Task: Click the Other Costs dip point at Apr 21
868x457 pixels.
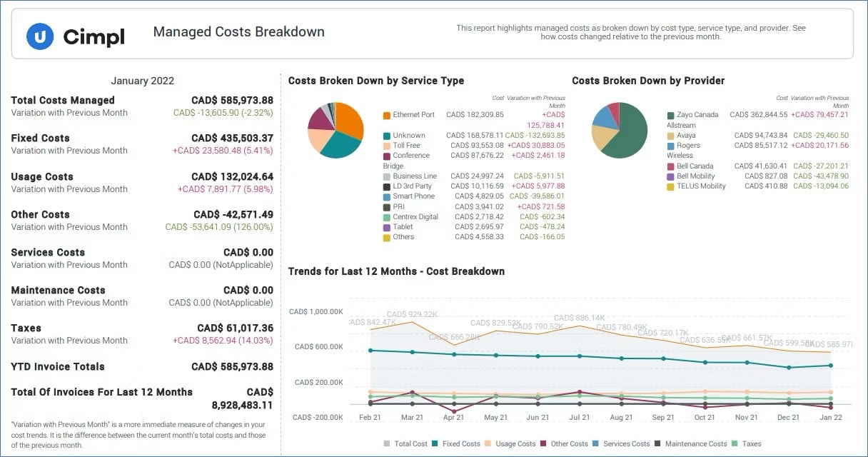Action: 454,411
